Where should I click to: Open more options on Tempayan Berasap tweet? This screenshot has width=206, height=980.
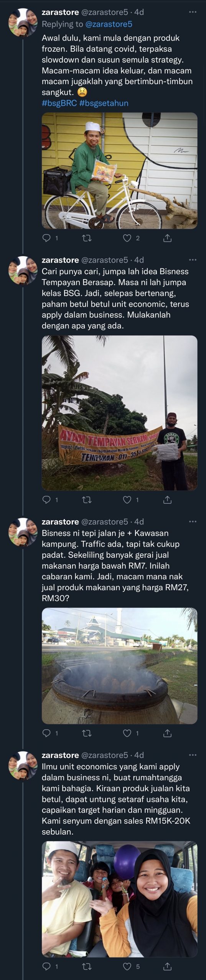(193, 260)
